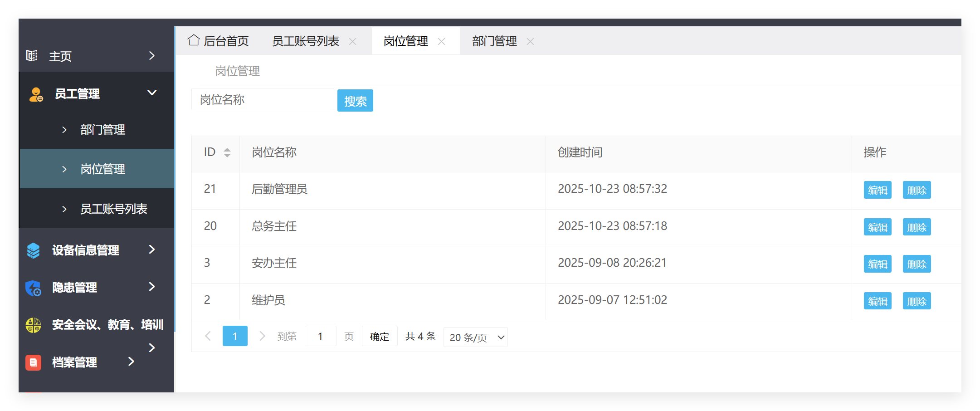980x411 pixels.
Task: Click the 设备信息管理 layers icon
Action: (34, 250)
